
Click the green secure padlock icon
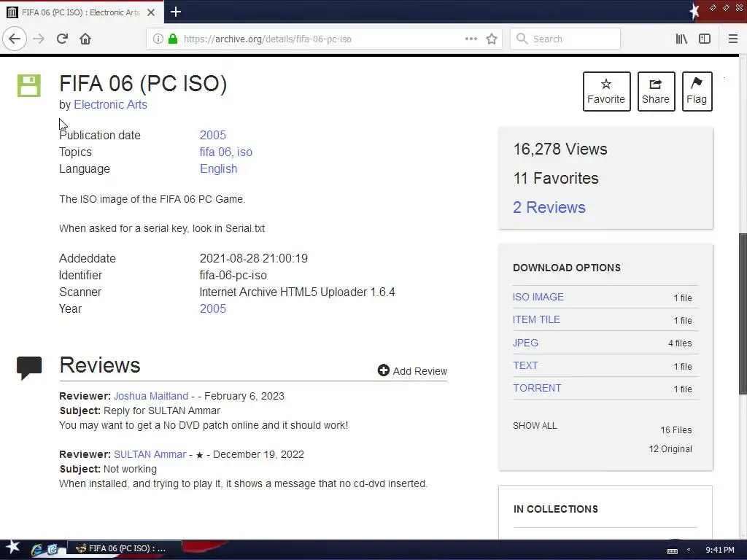click(x=172, y=39)
